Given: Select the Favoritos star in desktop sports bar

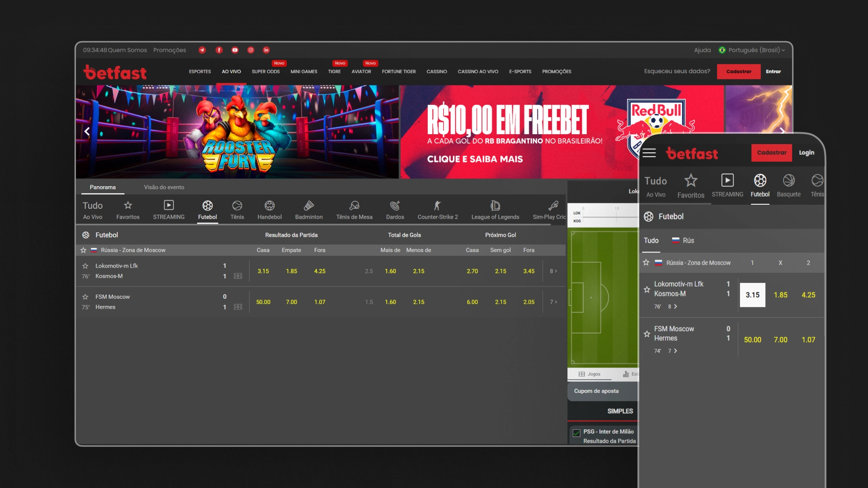Looking at the screenshot, I should click(128, 206).
